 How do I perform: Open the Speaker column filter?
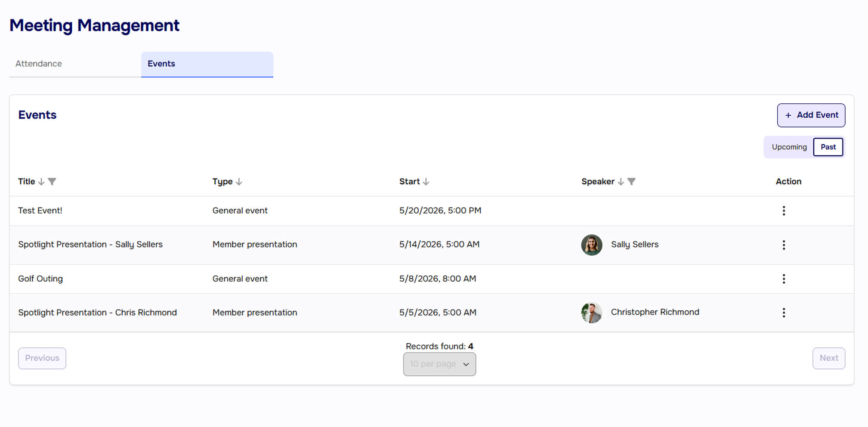631,182
